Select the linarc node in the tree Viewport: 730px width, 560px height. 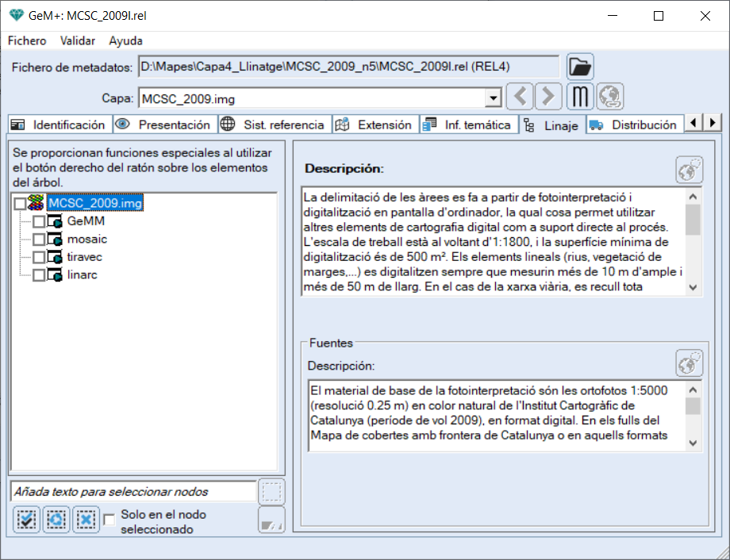tap(82, 274)
